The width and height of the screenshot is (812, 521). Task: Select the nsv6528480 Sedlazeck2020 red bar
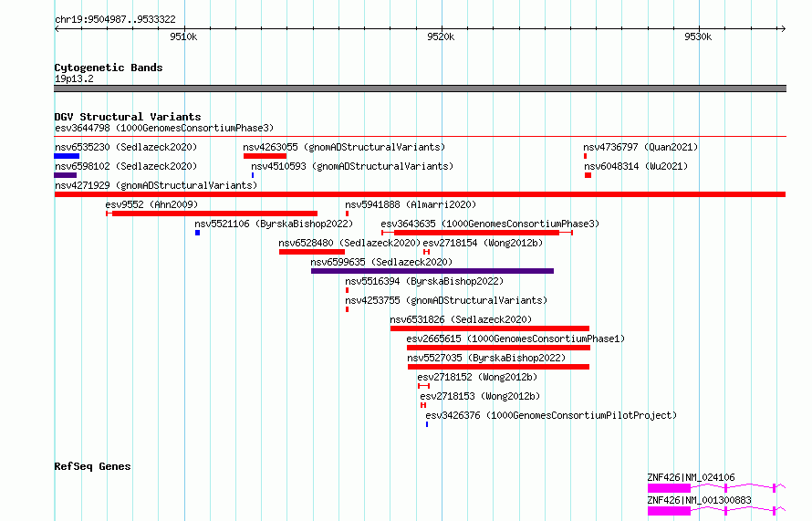312,252
